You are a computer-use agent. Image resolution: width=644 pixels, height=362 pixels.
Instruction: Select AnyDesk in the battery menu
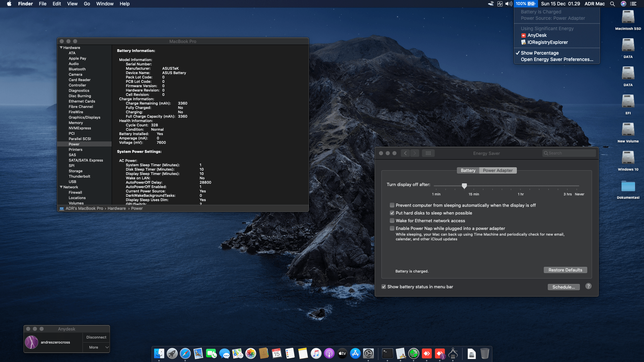[557, 35]
